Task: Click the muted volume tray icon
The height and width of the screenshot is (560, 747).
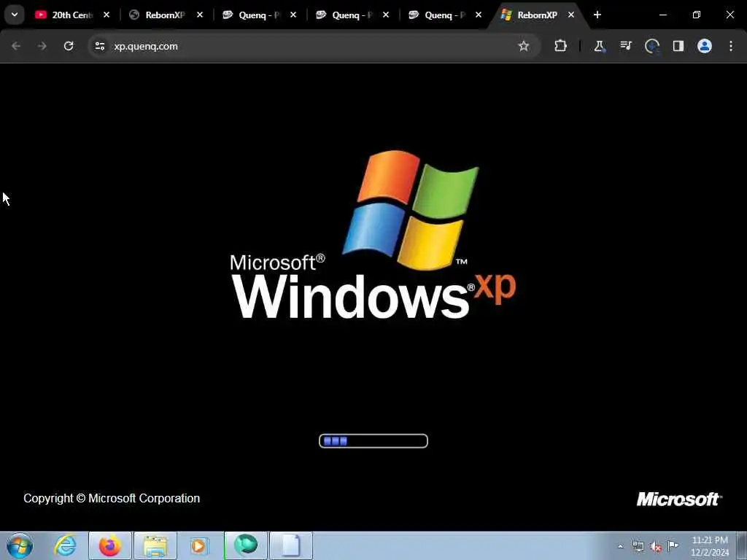Action: 656,547
